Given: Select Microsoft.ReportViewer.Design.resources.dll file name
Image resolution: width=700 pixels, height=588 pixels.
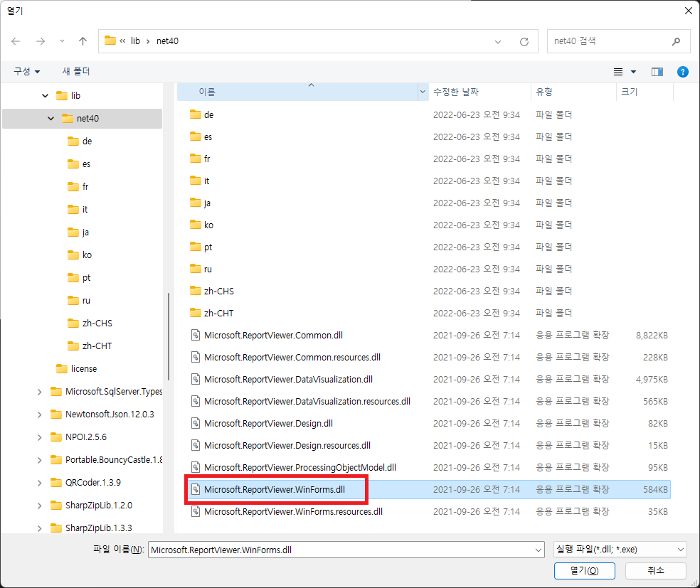Looking at the screenshot, I should coord(287,446).
